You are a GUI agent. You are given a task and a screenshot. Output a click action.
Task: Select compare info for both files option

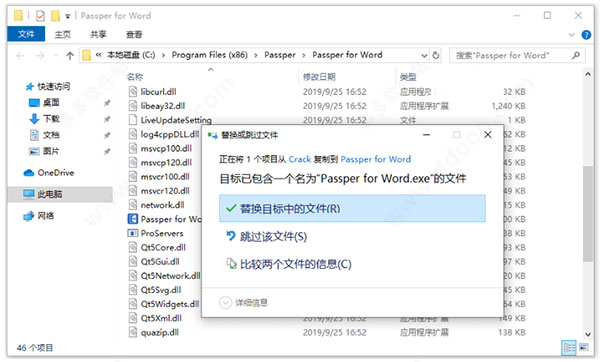coord(289,264)
